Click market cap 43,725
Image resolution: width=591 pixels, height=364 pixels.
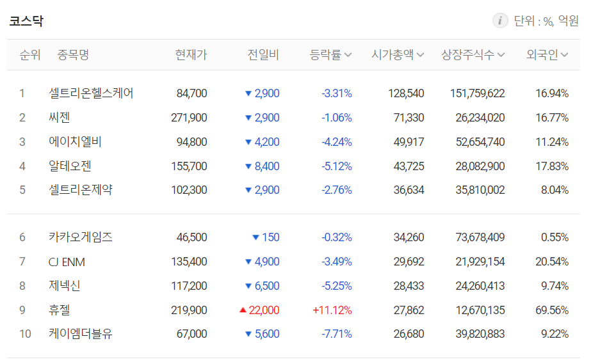[x=409, y=166]
